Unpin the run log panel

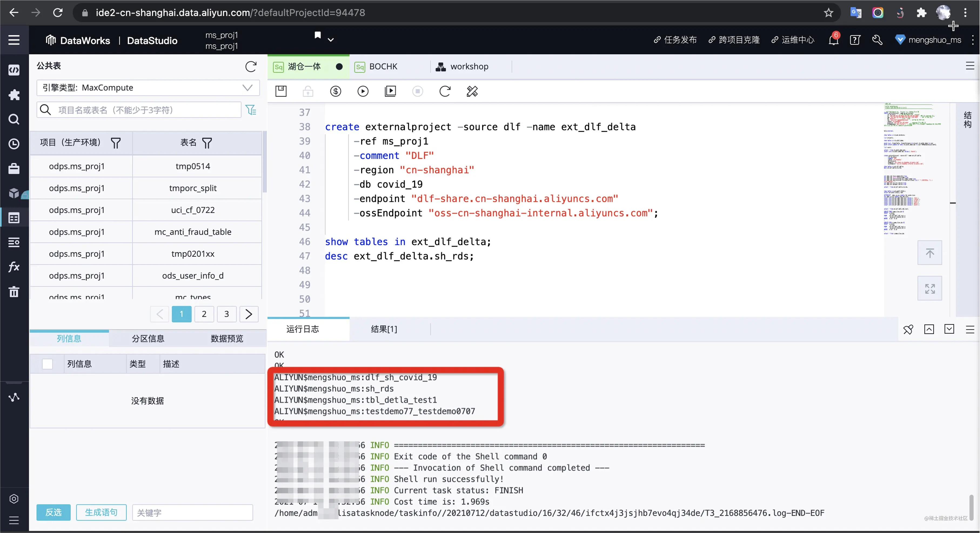click(x=908, y=329)
